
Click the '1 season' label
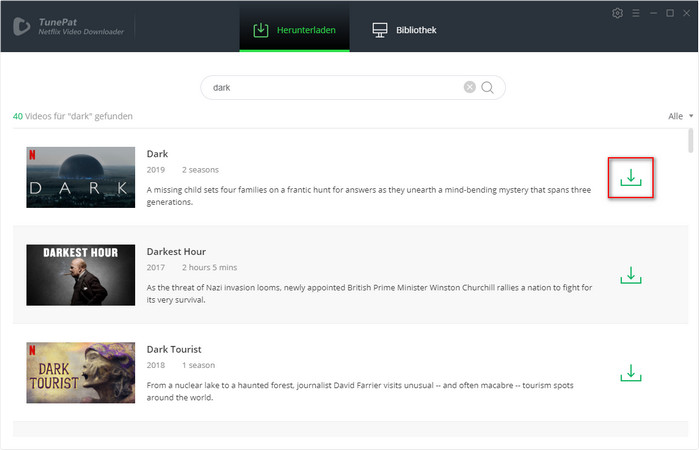[x=198, y=365]
